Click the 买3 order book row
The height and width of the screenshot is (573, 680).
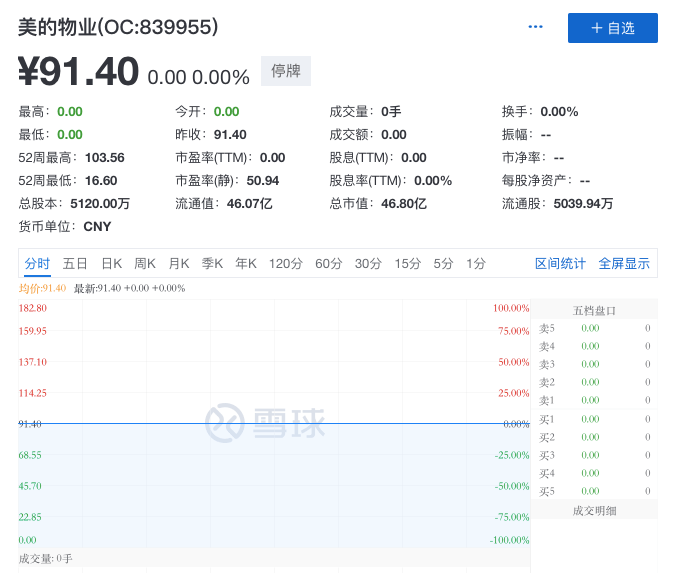coord(594,455)
